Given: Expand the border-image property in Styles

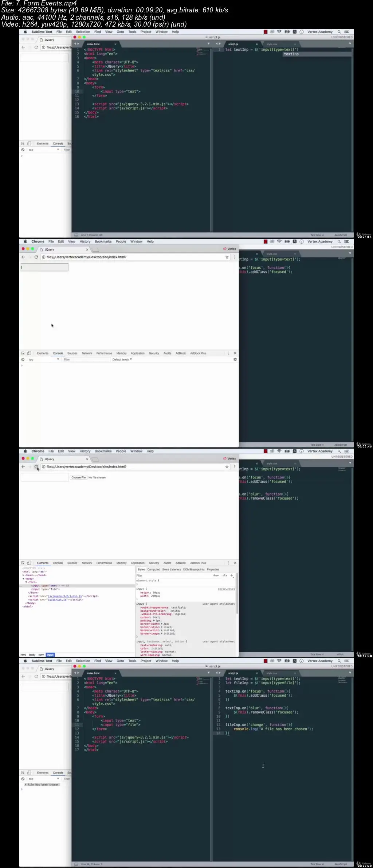Looking at the screenshot, I should point(162,633).
